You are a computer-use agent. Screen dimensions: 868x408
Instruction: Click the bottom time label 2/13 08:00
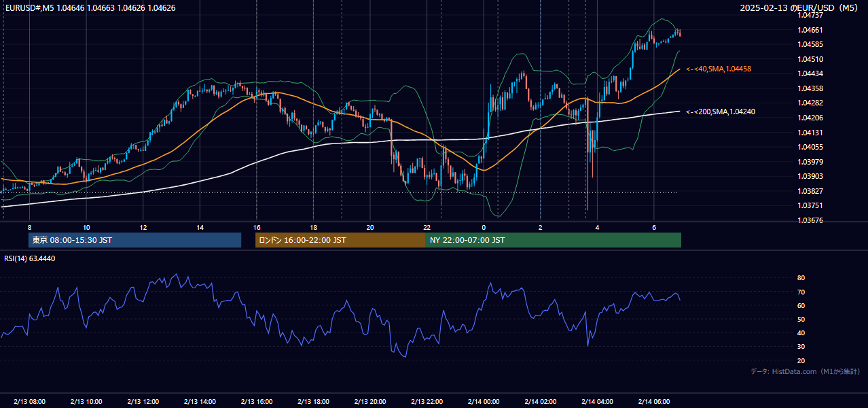click(29, 401)
